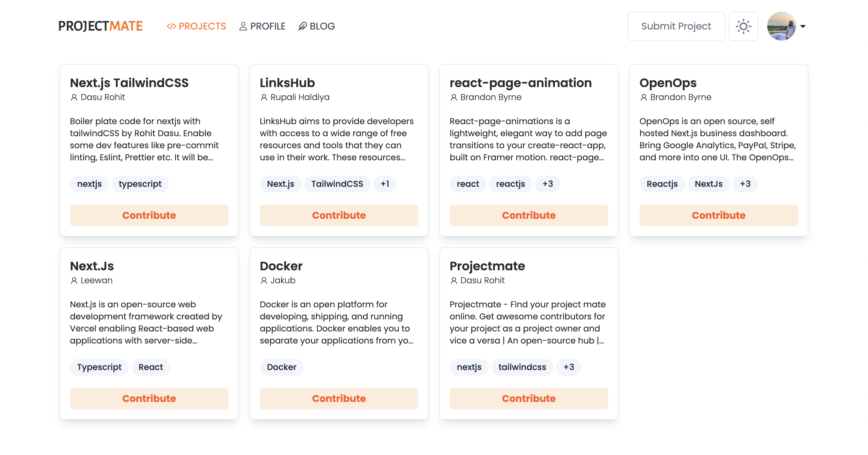Select Next.js tag in LinksHub card

pos(280,184)
